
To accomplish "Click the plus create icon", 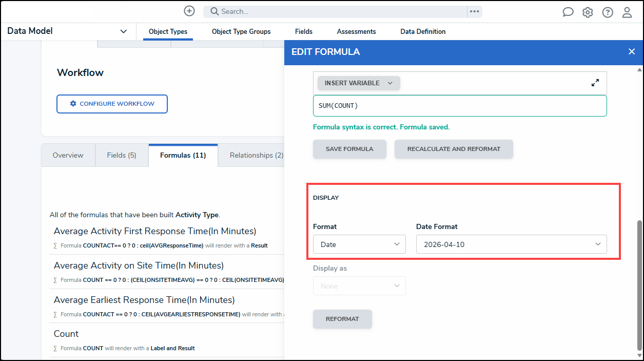I will point(189,11).
